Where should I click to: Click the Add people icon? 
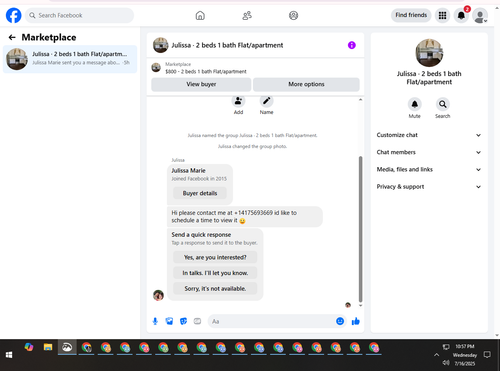[x=238, y=101]
